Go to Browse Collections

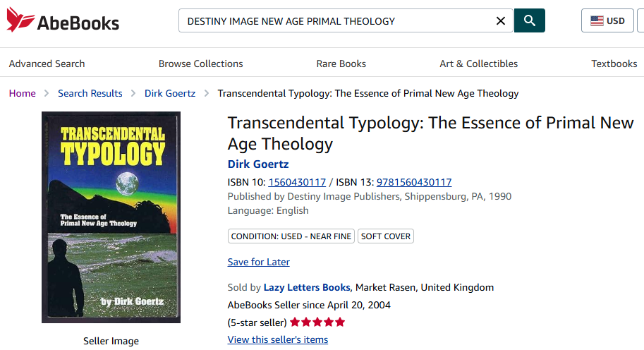pos(200,64)
